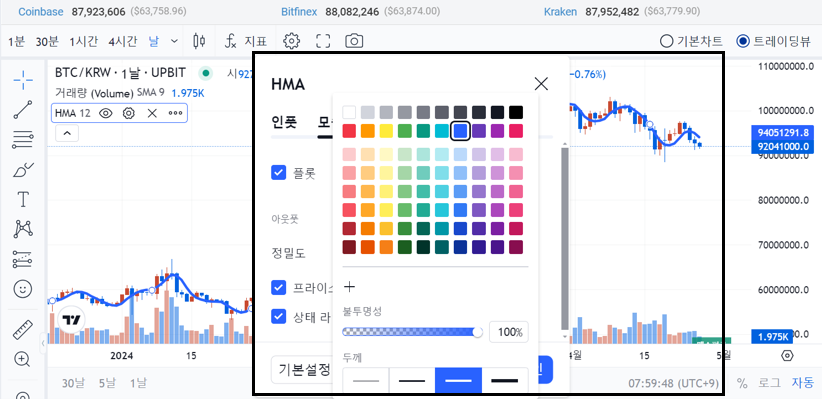The width and height of the screenshot is (822, 399).
Task: Toggle the 상태 라인 checkbox
Action: [278, 317]
